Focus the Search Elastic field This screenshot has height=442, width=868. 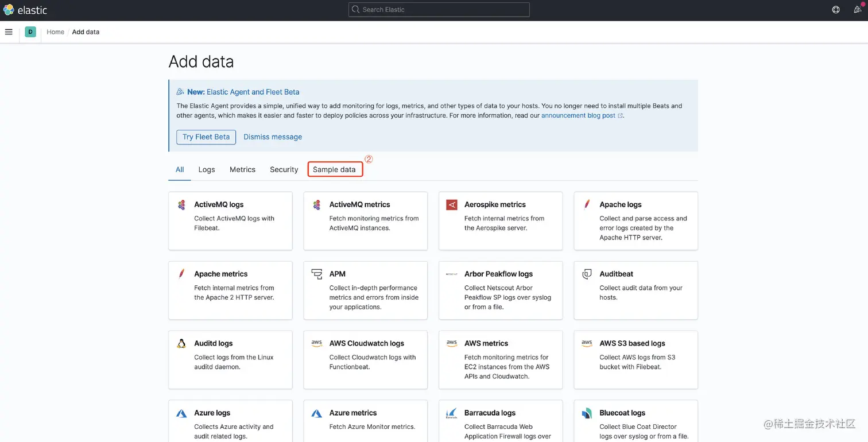click(439, 10)
